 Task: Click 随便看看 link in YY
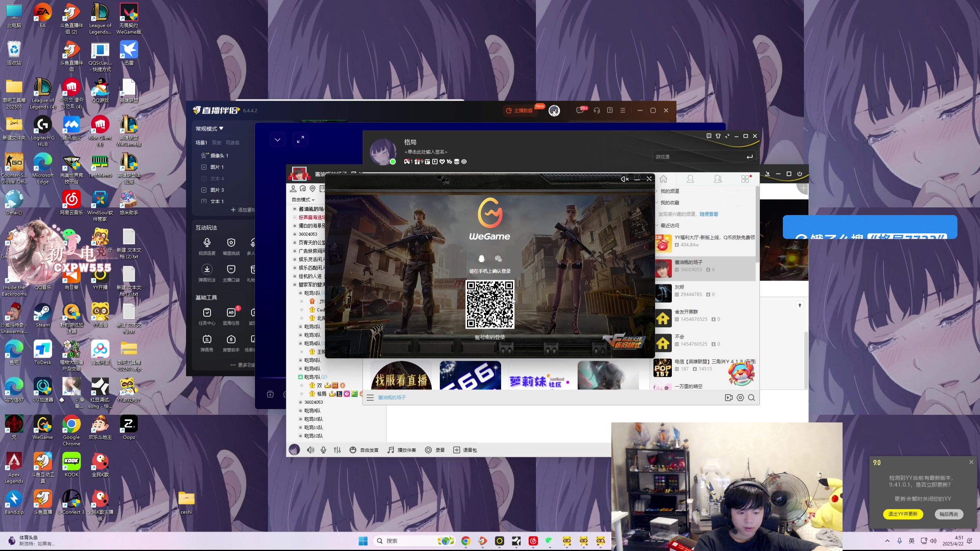(x=709, y=214)
